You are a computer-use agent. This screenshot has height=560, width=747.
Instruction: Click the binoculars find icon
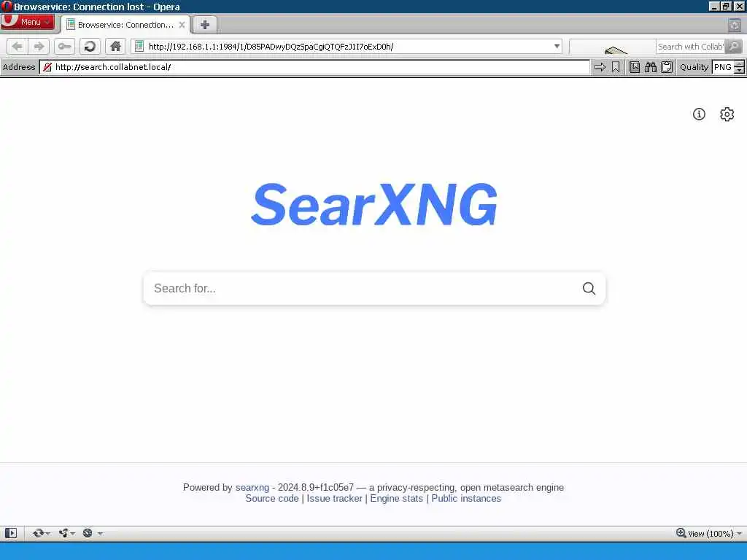(x=650, y=67)
